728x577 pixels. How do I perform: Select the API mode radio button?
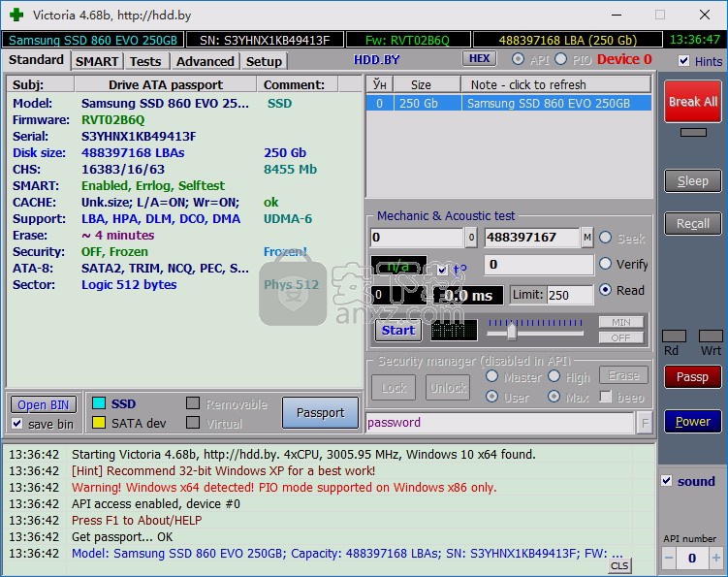click(519, 59)
